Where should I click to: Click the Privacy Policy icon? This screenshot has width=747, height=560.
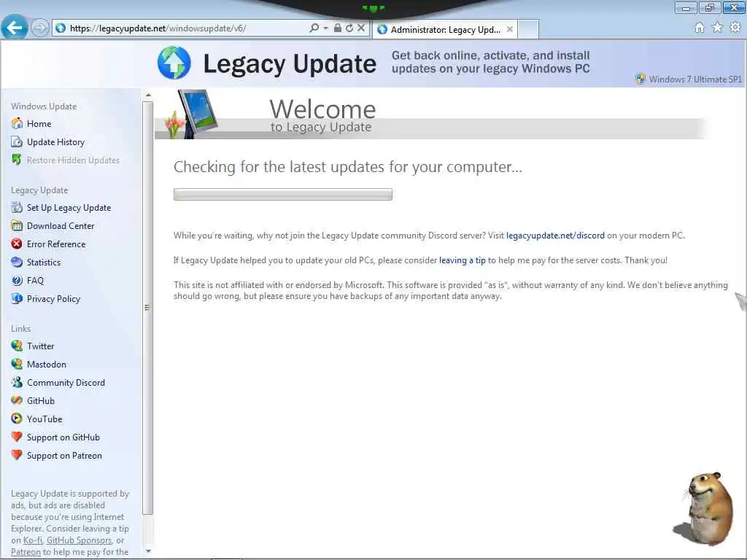tap(17, 298)
